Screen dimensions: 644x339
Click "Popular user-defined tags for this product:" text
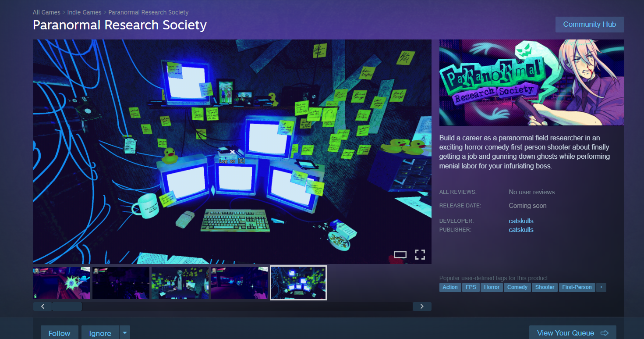494,278
